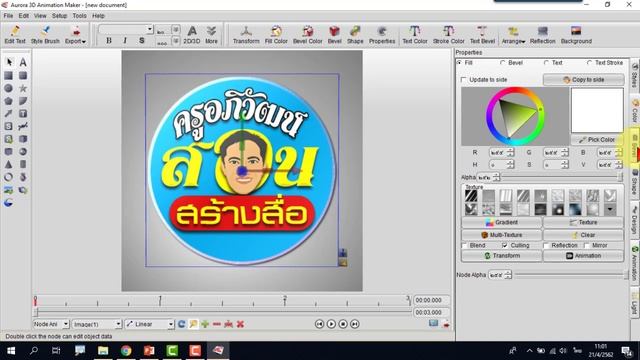Select the star shape tool
Screen dimensions: 640x360
pyautogui.click(x=23, y=88)
